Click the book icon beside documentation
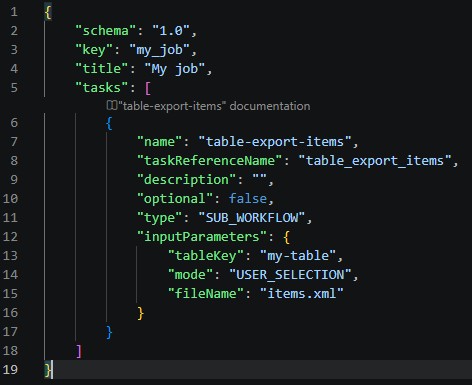 click(112, 106)
